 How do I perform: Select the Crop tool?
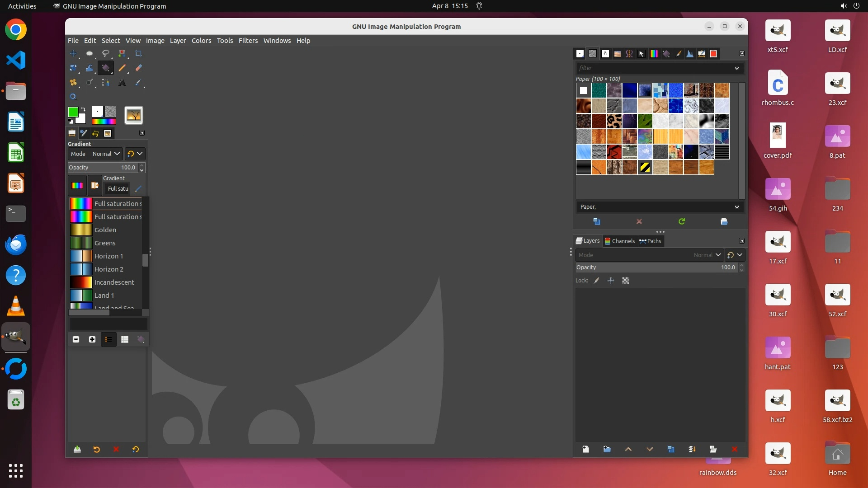[x=138, y=53]
